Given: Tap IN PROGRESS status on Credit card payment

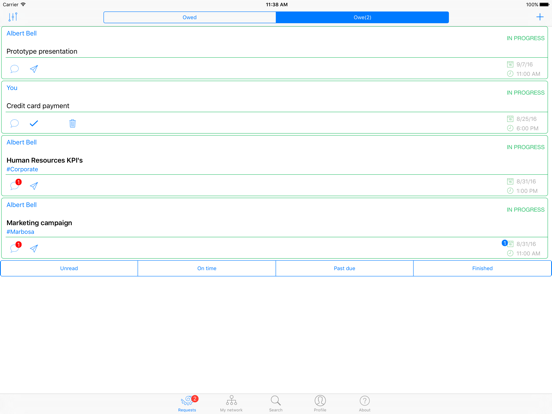Looking at the screenshot, I should point(525,93).
